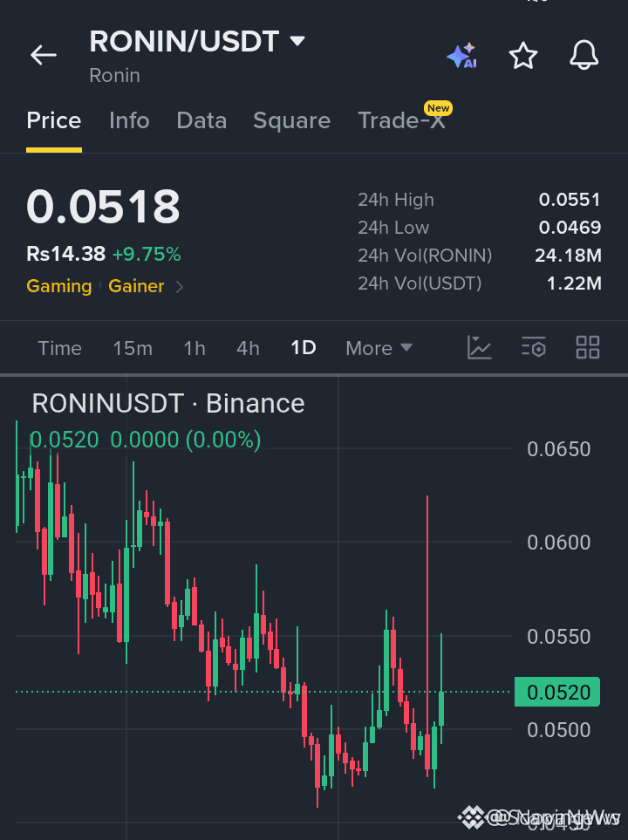628x840 pixels.
Task: Select the 4h chart interval
Action: [248, 348]
